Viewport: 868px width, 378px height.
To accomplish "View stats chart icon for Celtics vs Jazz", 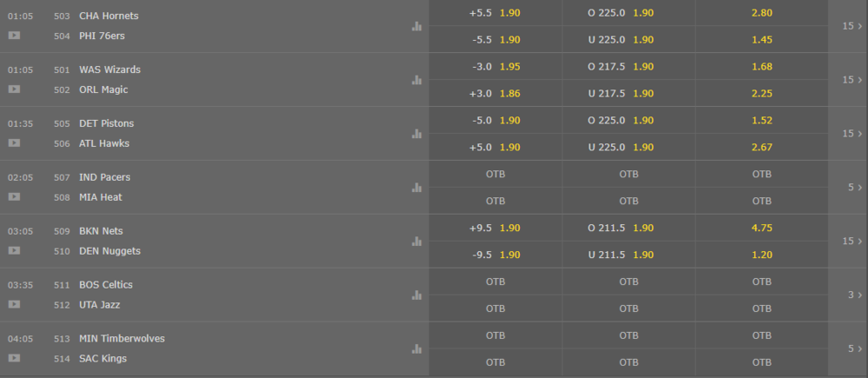I will pos(417,295).
